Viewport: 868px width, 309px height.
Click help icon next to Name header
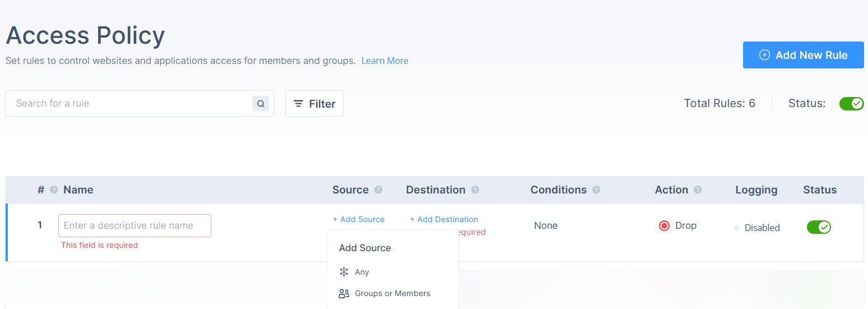[x=54, y=190]
